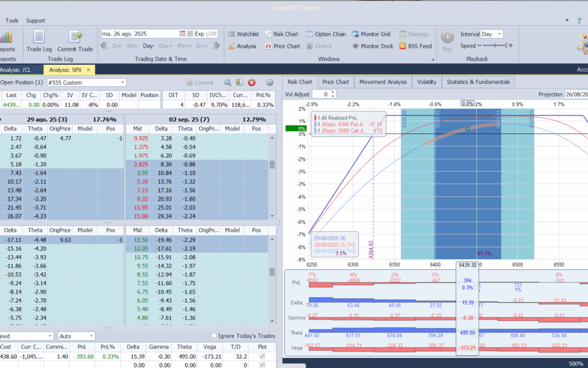
Task: Open the Projection date field
Action: click(576, 94)
